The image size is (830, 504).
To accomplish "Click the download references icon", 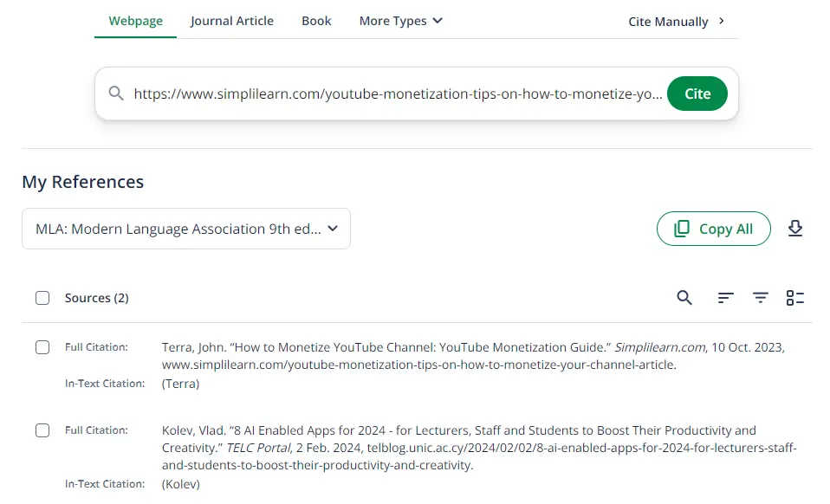I will click(795, 229).
